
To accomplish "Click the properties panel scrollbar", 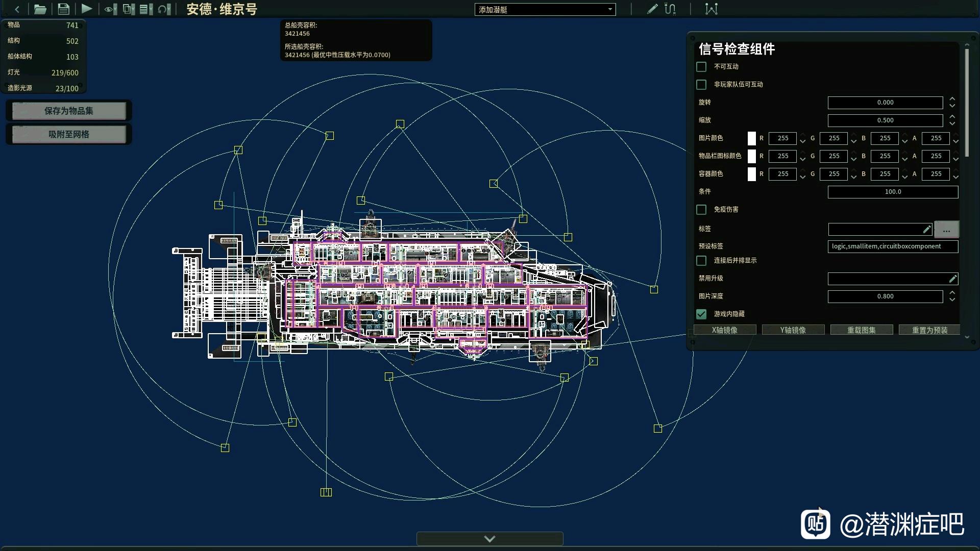I will click(966, 102).
